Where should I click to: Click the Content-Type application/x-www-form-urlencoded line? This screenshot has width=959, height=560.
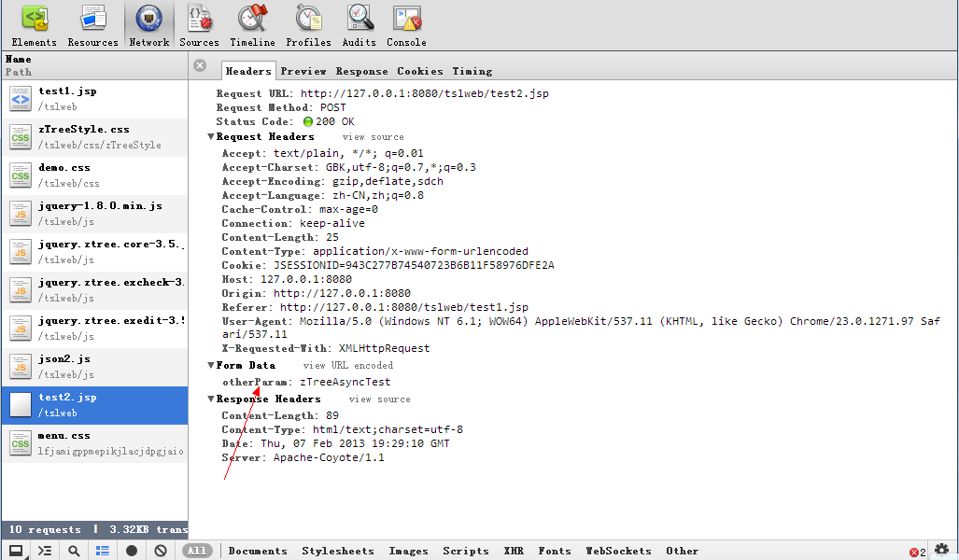(374, 251)
